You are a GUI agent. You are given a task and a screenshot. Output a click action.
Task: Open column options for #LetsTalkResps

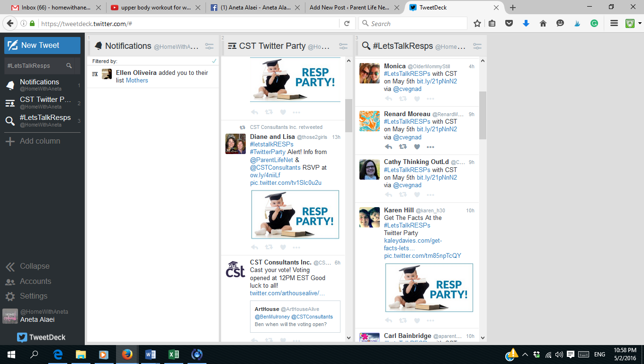click(x=477, y=46)
